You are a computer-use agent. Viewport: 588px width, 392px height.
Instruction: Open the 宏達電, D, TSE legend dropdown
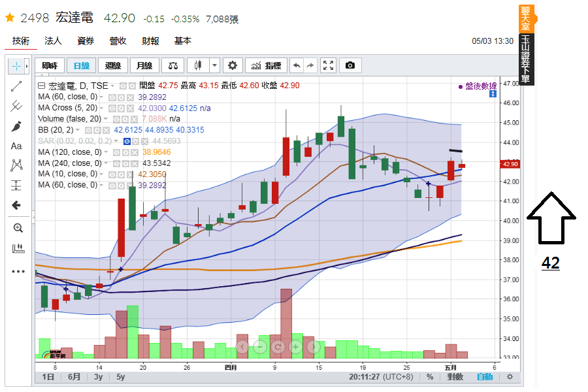coord(112,86)
